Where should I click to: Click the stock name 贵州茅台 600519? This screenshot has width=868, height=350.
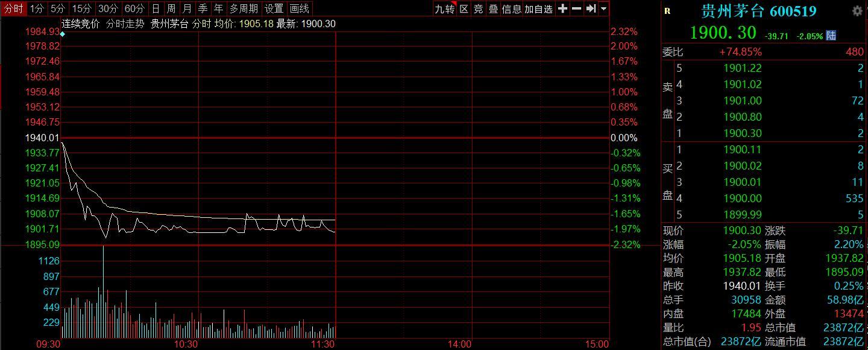(x=759, y=11)
